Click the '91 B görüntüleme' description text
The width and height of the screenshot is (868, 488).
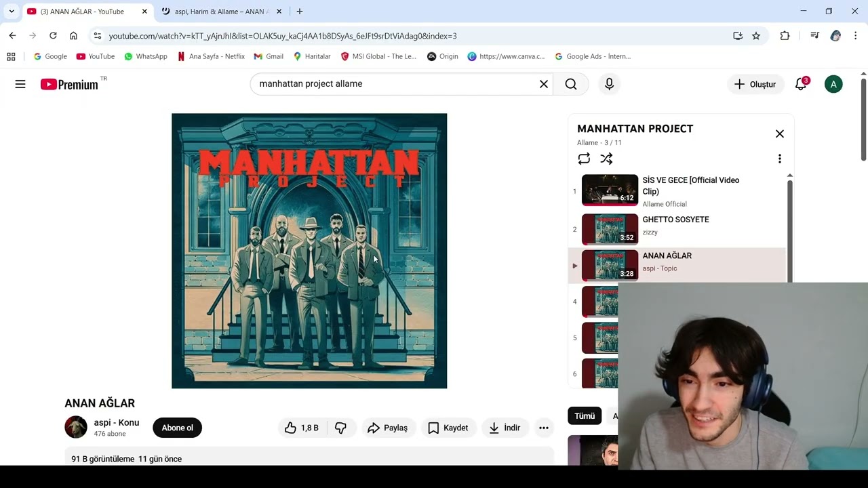[x=103, y=459]
